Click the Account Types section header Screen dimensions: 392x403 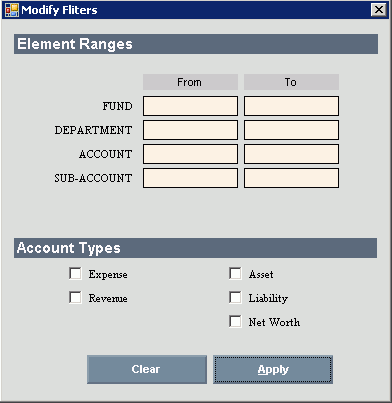coord(196,248)
